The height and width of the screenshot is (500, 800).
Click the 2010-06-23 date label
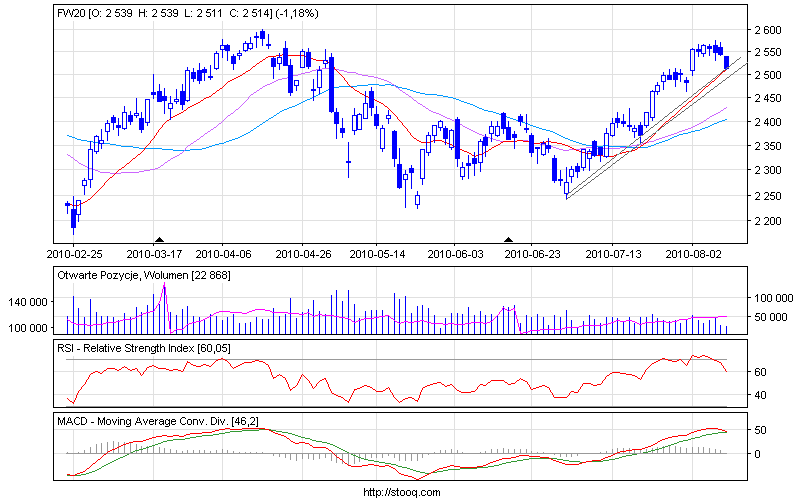tap(532, 254)
